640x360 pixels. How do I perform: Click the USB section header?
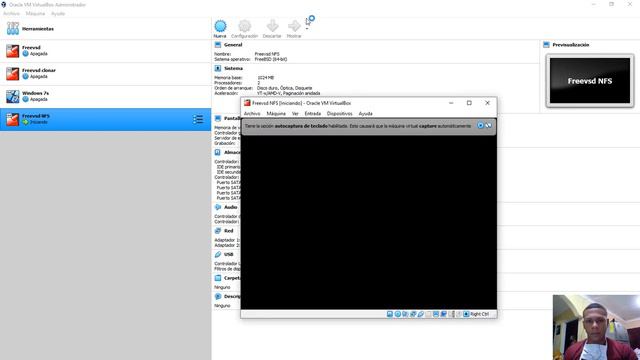point(229,255)
